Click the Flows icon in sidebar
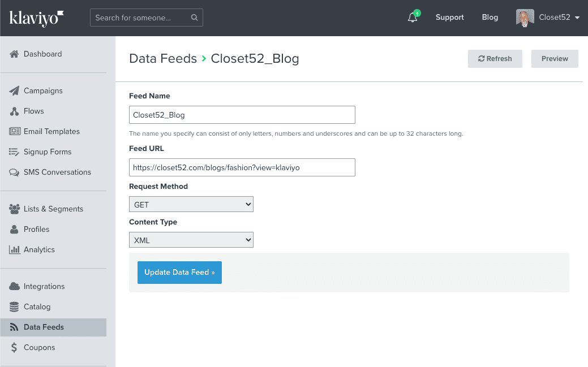Screen dimensions: 588x367 click(15, 111)
